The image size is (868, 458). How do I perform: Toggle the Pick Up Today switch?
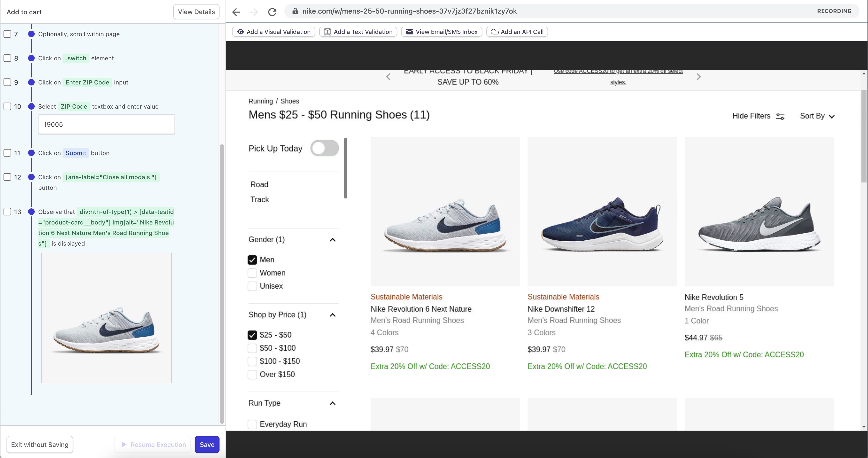click(324, 148)
